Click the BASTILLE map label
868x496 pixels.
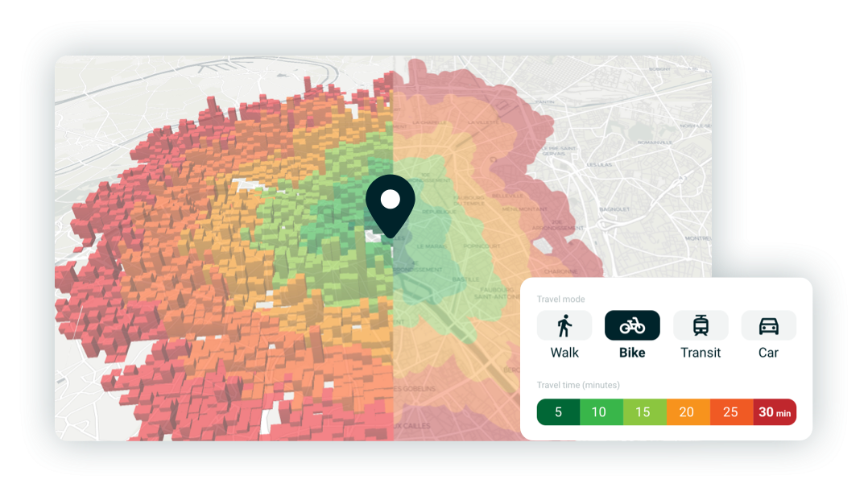tap(465, 279)
